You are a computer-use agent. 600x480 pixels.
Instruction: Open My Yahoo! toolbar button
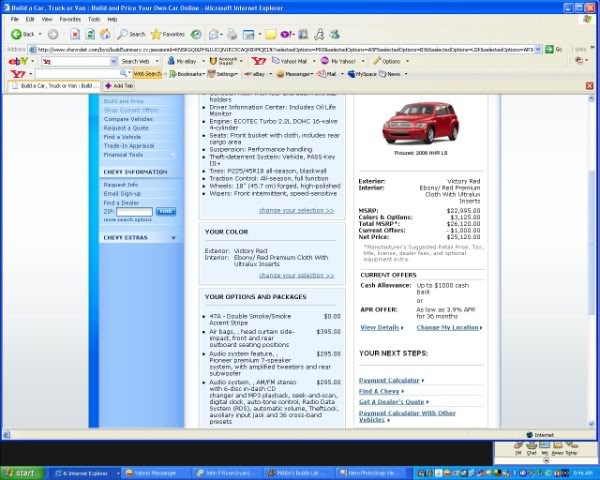click(338, 61)
